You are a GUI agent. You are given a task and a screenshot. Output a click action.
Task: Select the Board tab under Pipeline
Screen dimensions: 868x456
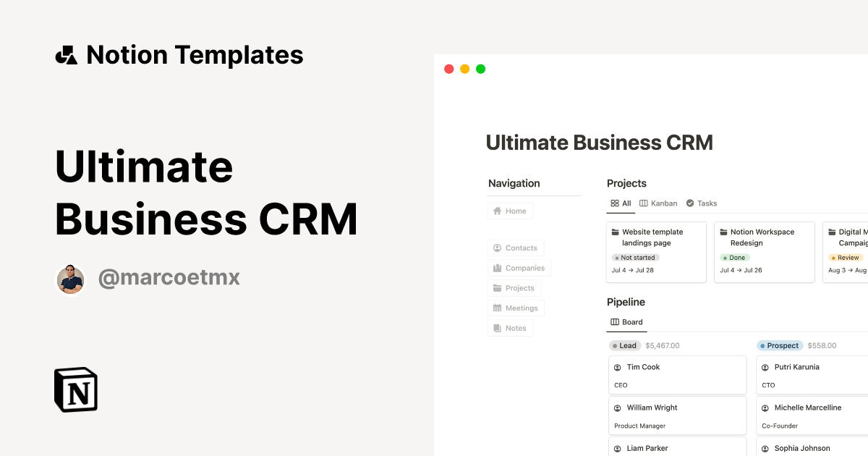click(626, 322)
